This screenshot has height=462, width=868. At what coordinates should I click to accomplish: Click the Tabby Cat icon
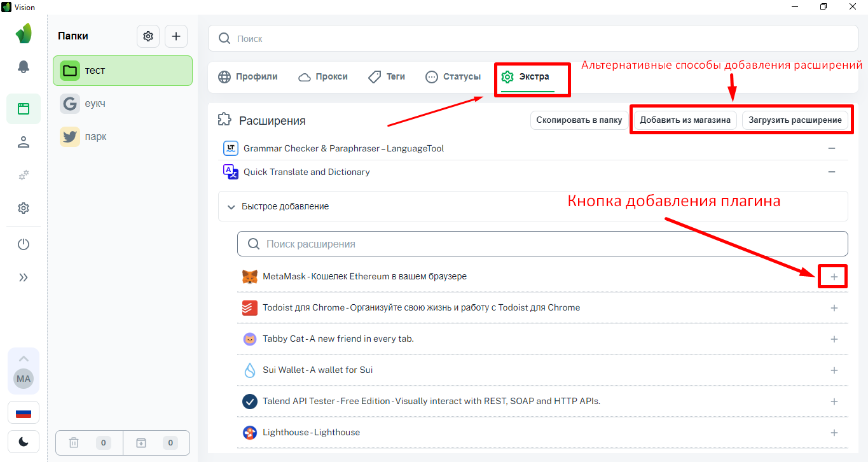coord(250,339)
